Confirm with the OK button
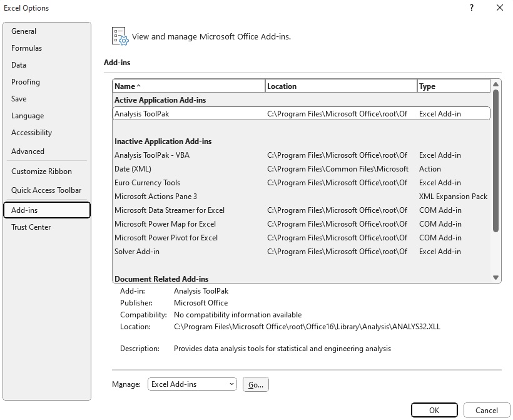 434,410
